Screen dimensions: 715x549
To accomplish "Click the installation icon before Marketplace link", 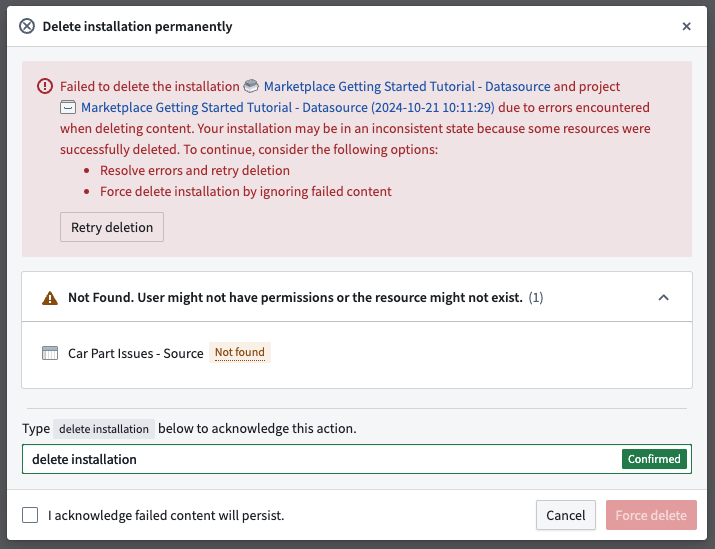I will pos(251,86).
